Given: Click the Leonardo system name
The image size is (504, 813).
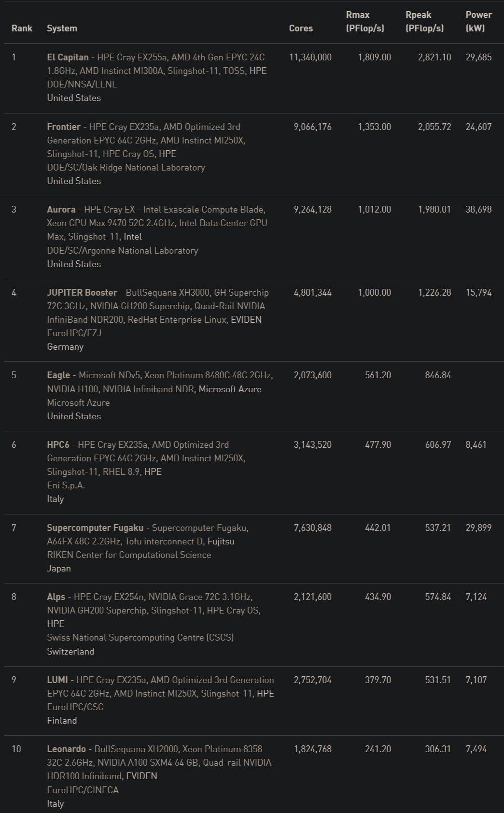Looking at the screenshot, I should (67, 749).
